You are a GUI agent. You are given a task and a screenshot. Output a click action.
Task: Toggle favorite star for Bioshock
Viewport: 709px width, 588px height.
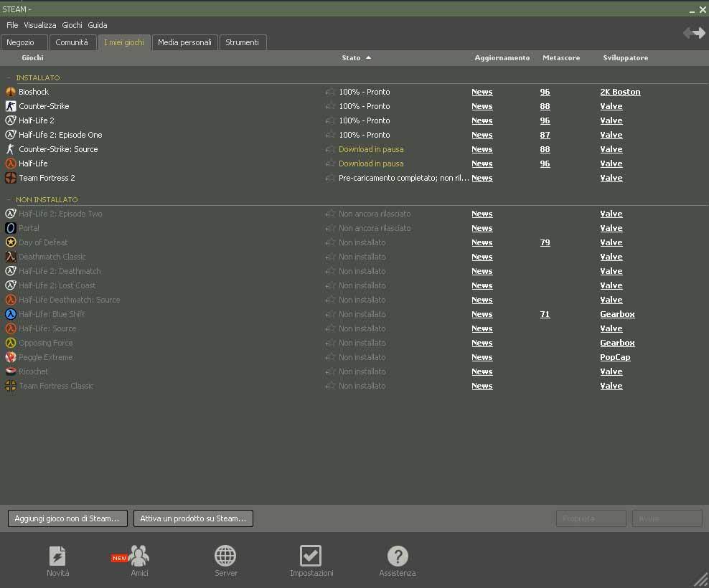pos(330,92)
